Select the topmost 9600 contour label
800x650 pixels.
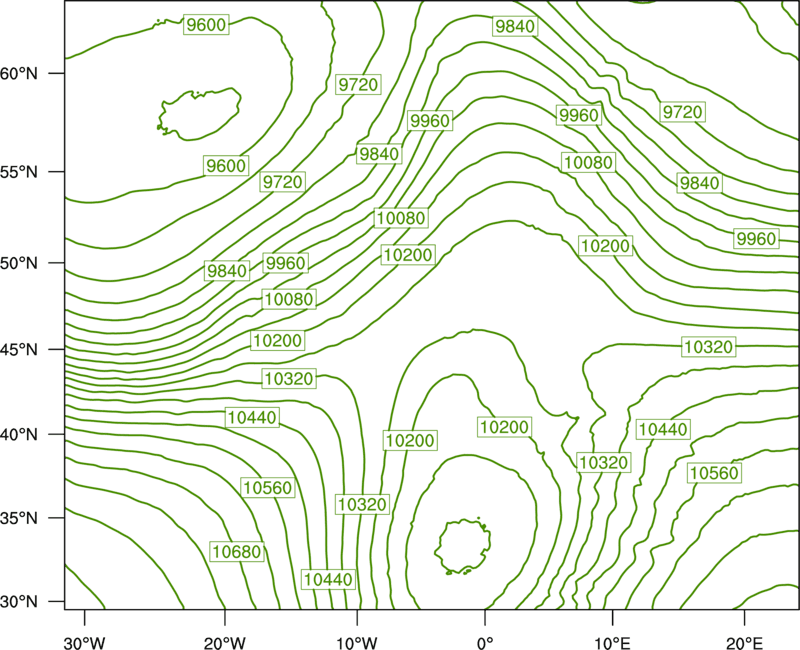pyautogui.click(x=206, y=25)
